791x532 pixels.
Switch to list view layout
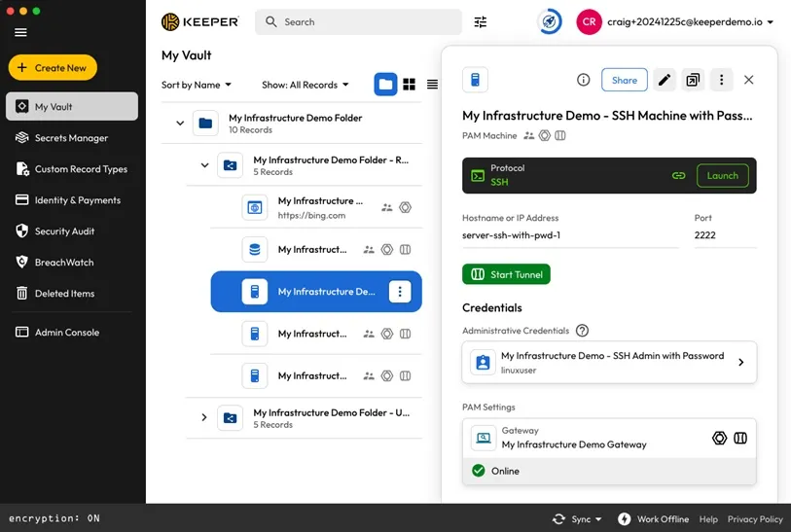pos(433,85)
